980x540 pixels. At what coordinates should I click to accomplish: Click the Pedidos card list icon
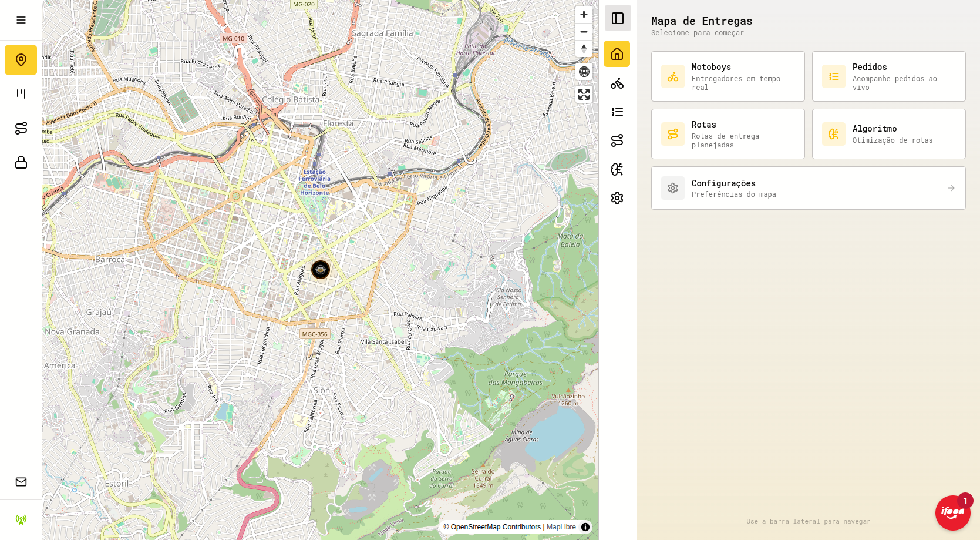[x=834, y=76]
